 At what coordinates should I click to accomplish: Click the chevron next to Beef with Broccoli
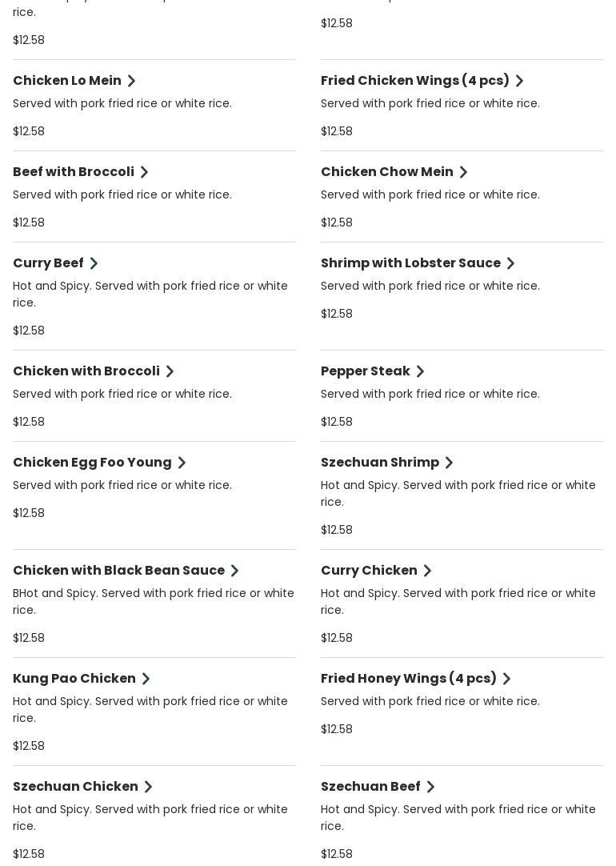click(145, 172)
